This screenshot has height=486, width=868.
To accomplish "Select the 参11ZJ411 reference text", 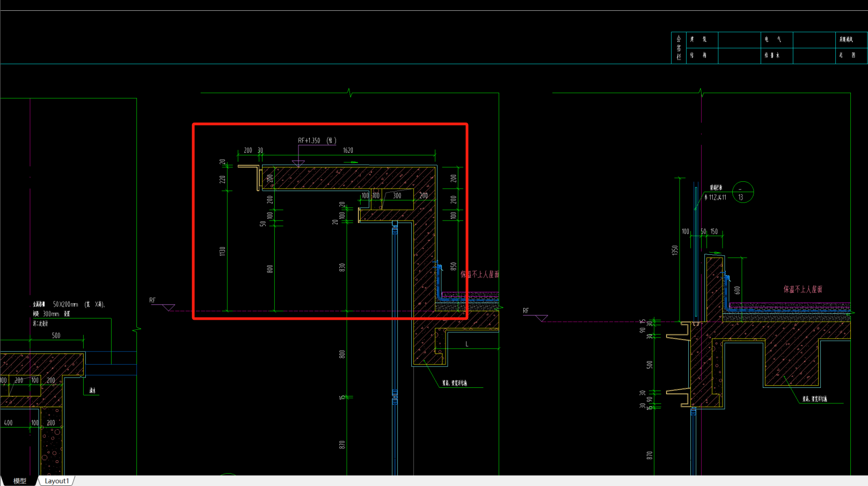I will click(716, 197).
